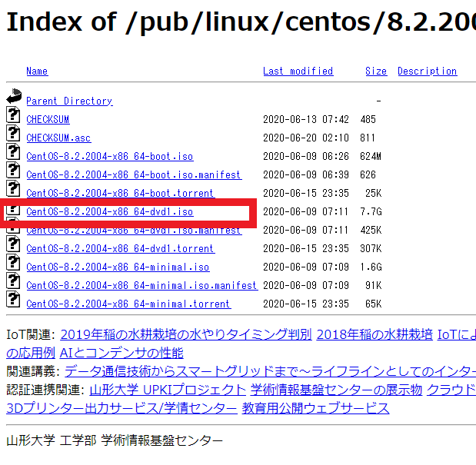Sort listing by Description column
This screenshot has width=476, height=465.
(x=428, y=71)
